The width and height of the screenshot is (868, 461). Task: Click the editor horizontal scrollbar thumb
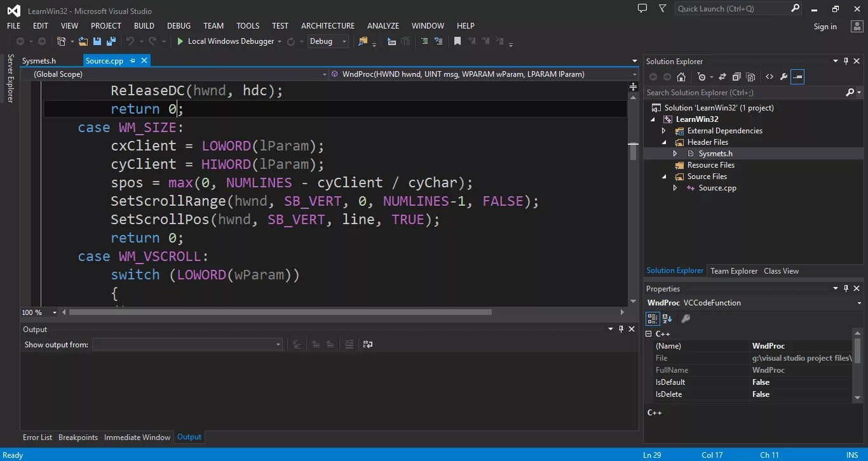pos(280,312)
